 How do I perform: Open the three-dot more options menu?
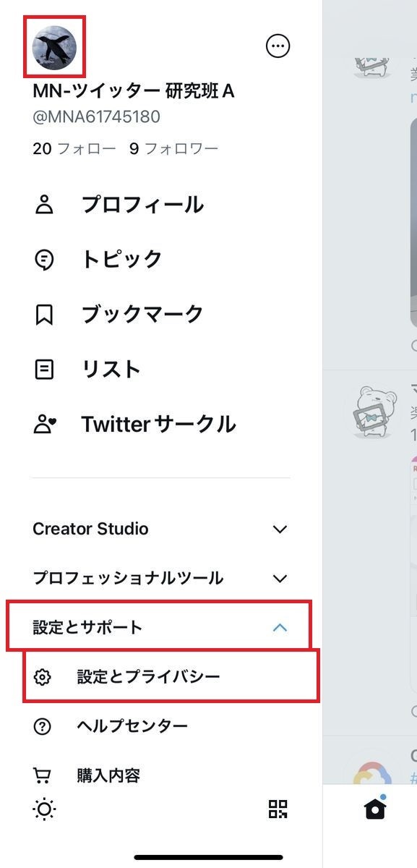(278, 46)
